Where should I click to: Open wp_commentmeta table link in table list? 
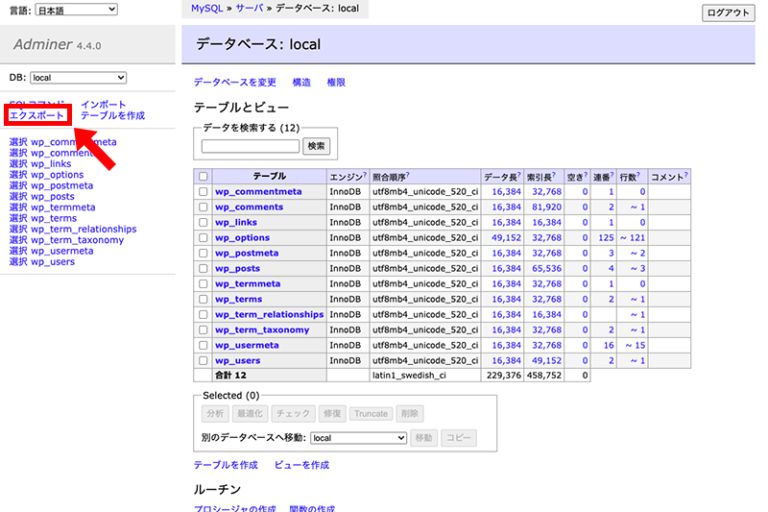click(x=259, y=192)
